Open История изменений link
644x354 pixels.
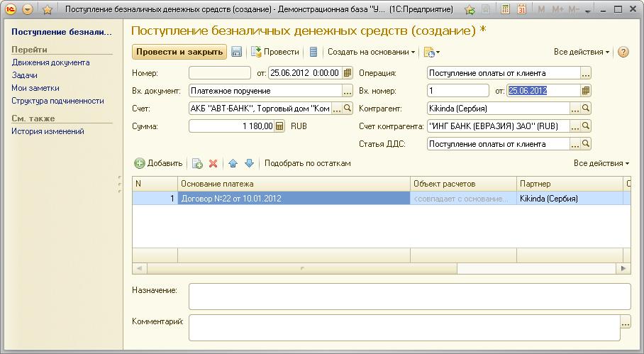(48, 131)
